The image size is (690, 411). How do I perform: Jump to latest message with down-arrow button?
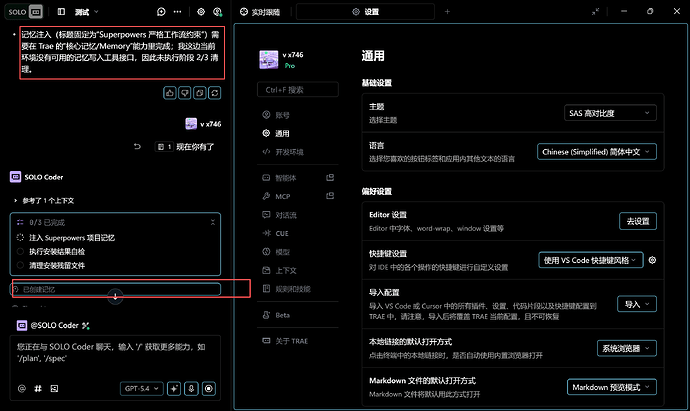point(115,297)
